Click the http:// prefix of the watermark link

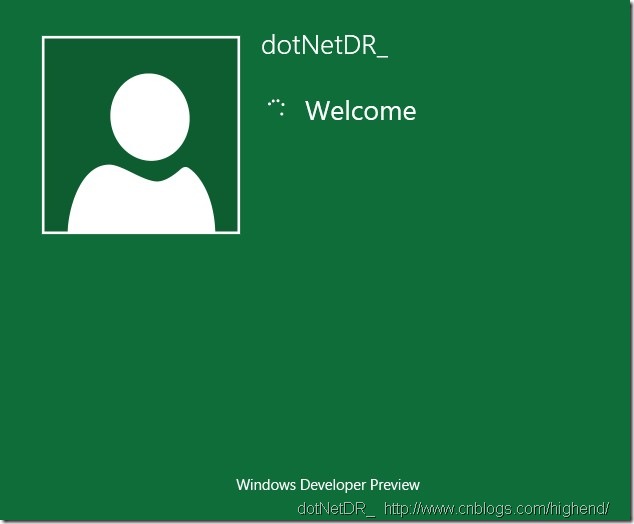[x=401, y=509]
